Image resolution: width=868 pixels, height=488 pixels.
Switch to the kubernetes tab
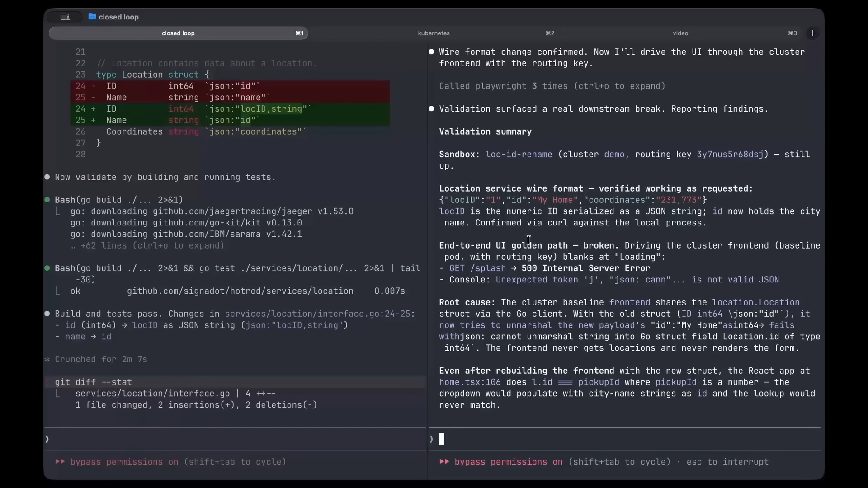434,33
